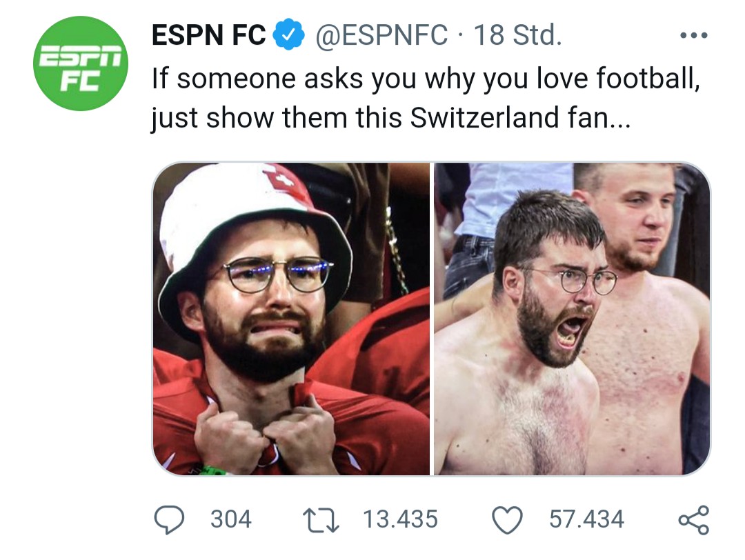Open the ESPN FC profile avatar
The image size is (745, 560).
pyautogui.click(x=81, y=63)
